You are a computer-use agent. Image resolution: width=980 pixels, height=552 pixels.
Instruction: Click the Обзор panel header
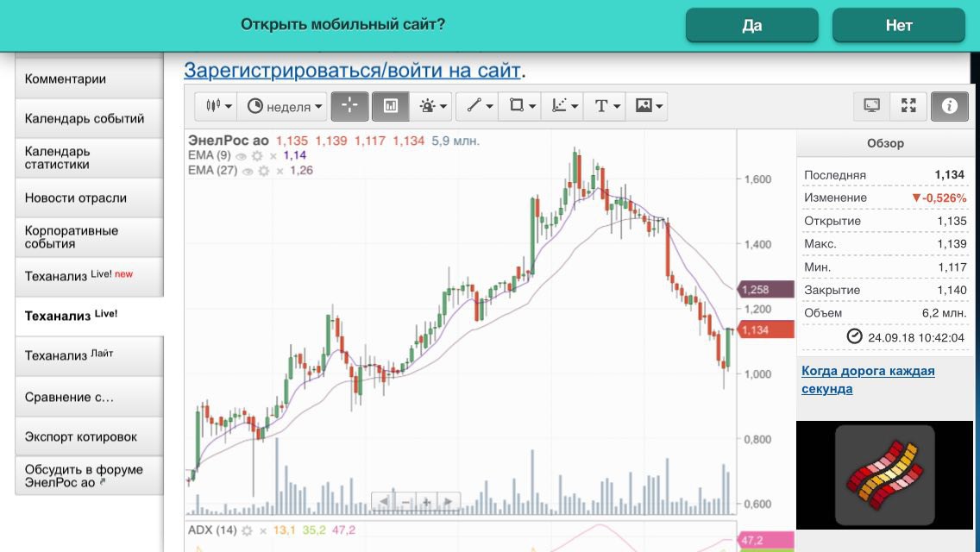(x=885, y=143)
